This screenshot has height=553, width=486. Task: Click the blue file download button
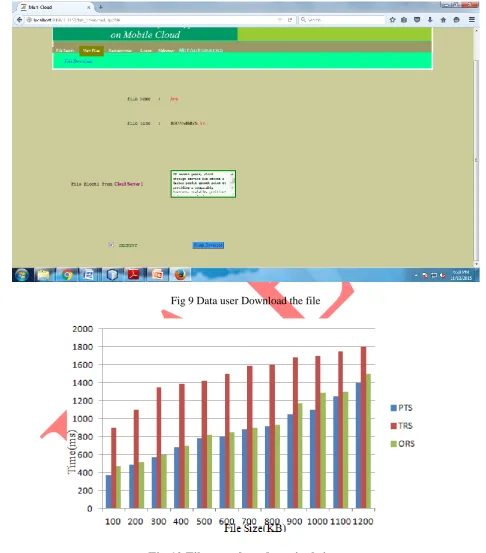(208, 245)
